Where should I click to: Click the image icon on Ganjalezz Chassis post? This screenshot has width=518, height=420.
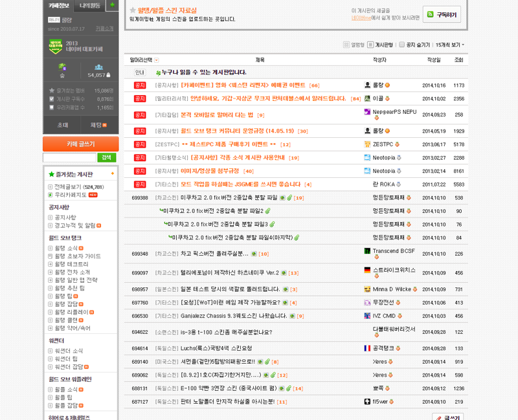[292, 316]
